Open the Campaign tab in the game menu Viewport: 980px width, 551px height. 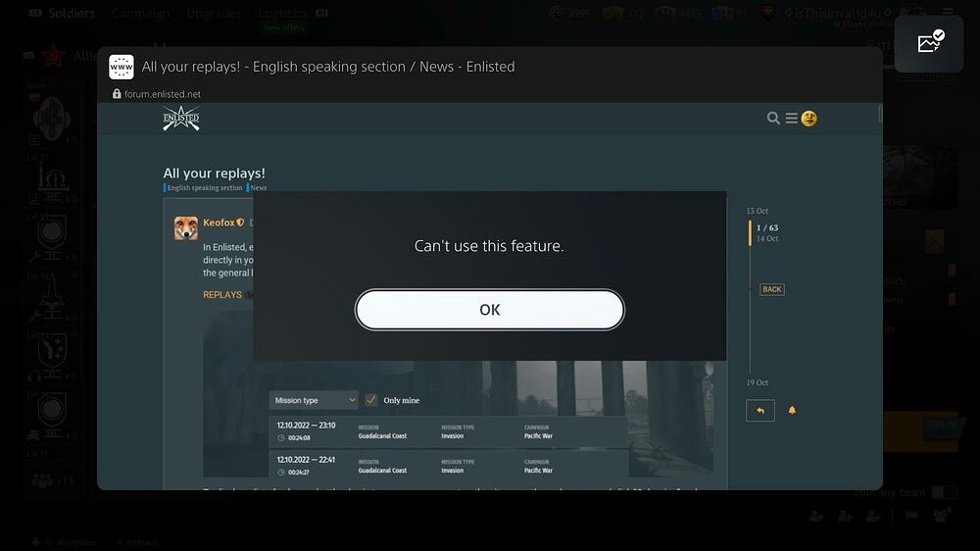coord(140,13)
